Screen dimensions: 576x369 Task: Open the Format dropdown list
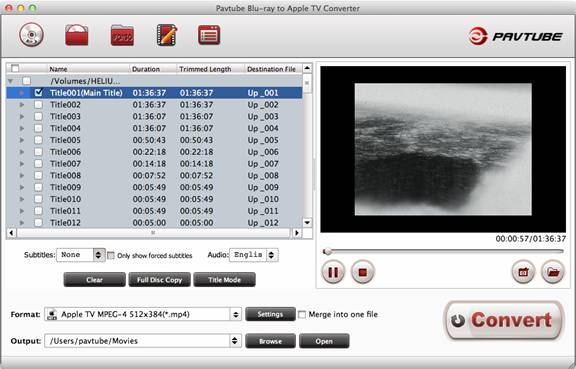pos(143,315)
